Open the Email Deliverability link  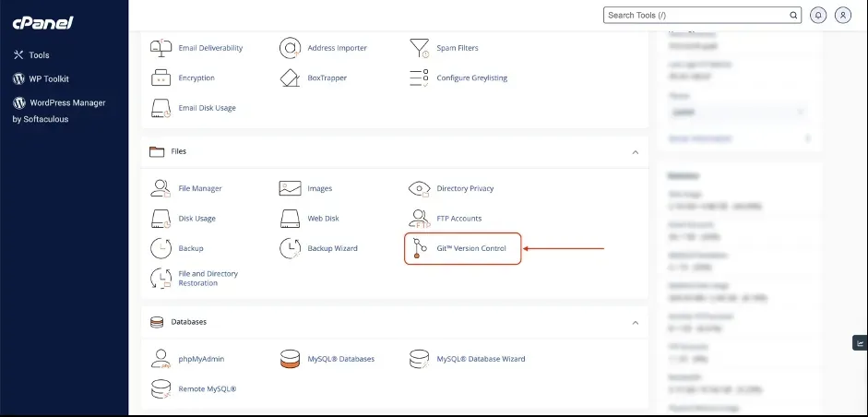210,48
